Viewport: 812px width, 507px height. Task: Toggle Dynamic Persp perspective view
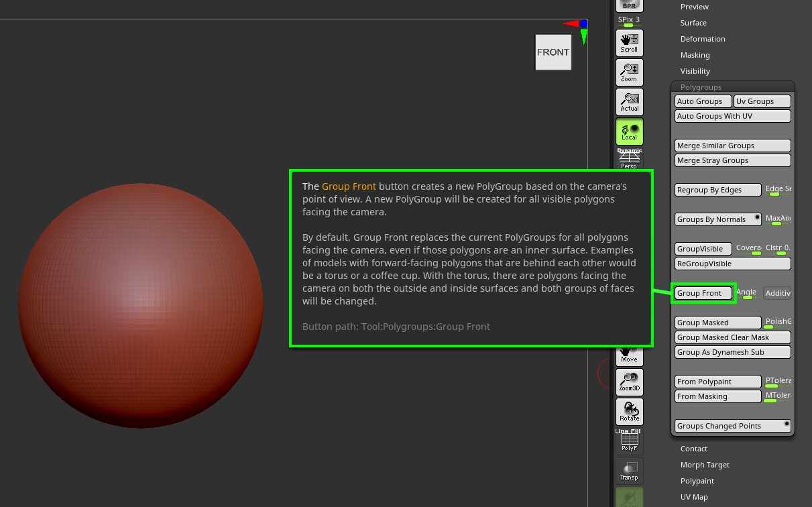pos(629,159)
